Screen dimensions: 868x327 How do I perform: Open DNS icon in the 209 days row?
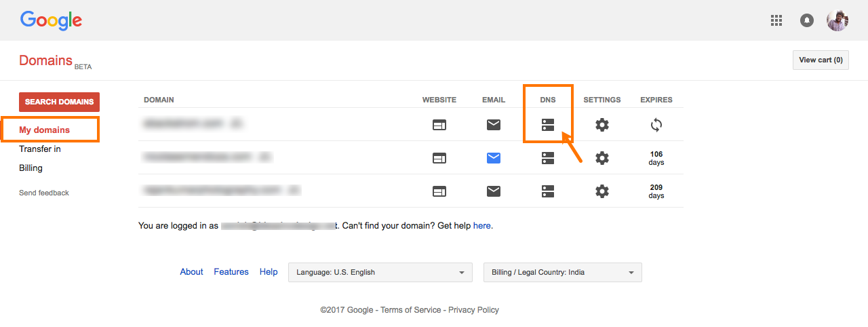coord(548,191)
